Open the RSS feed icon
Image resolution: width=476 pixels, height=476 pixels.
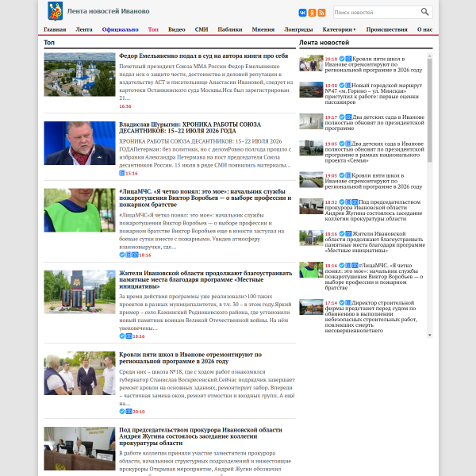321,13
